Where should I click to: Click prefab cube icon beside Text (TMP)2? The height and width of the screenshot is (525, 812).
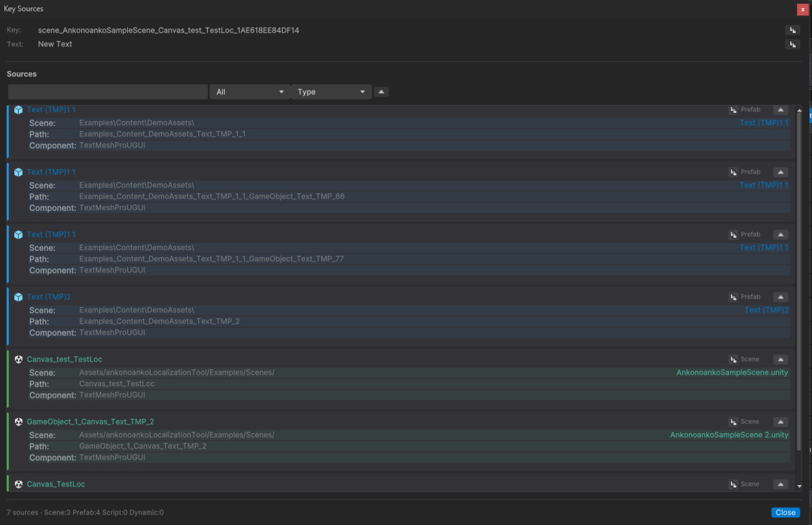(18, 296)
